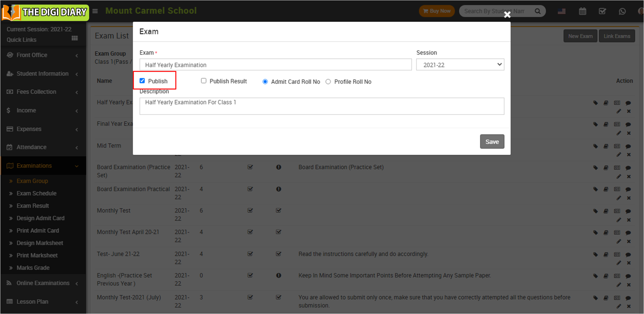Open Exam Schedule in the sidebar
This screenshot has width=644, height=314.
pos(36,193)
